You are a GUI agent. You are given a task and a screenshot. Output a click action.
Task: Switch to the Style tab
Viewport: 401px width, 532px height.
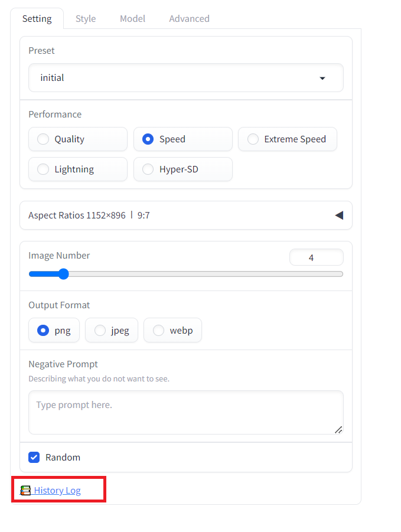(86, 19)
